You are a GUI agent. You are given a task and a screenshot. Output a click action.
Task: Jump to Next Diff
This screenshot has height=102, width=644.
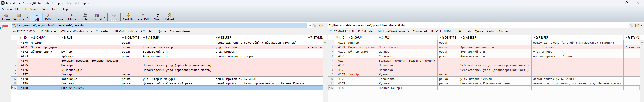[128, 17]
